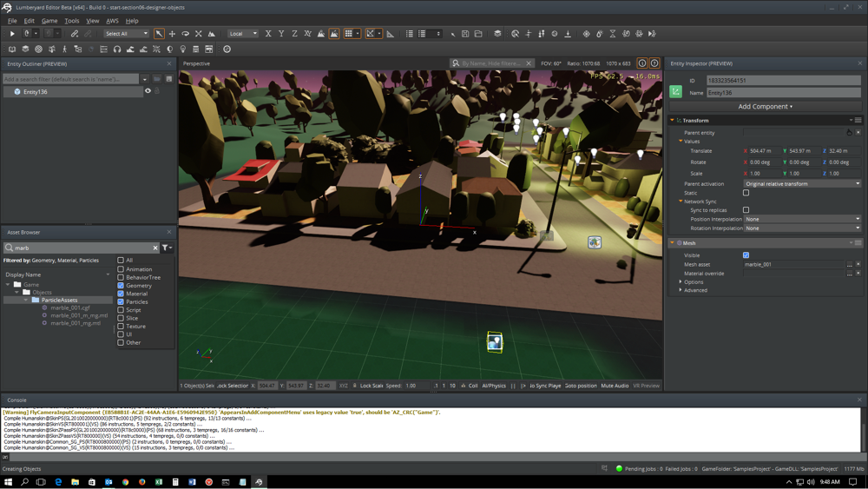Collapse the ParticleAssets folder

point(25,301)
